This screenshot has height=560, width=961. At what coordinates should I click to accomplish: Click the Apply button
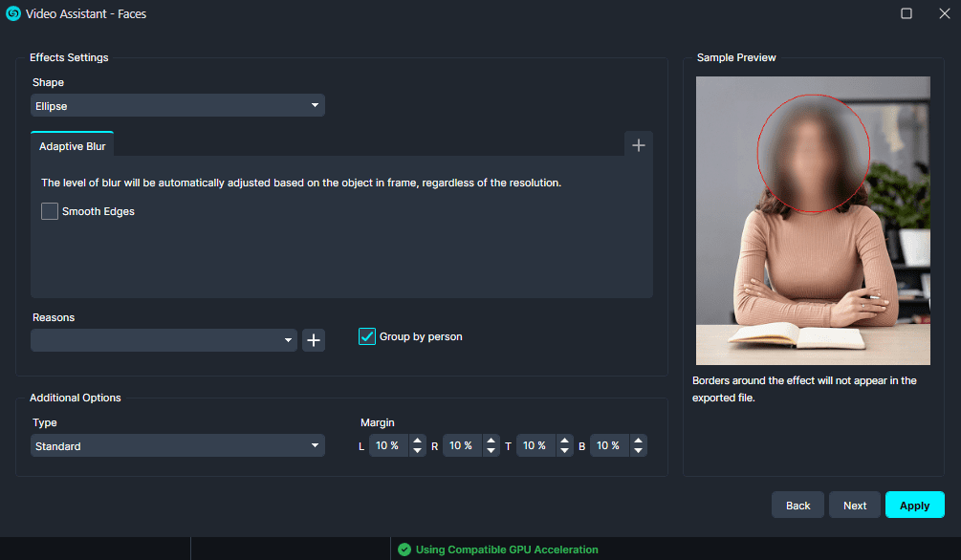point(914,505)
